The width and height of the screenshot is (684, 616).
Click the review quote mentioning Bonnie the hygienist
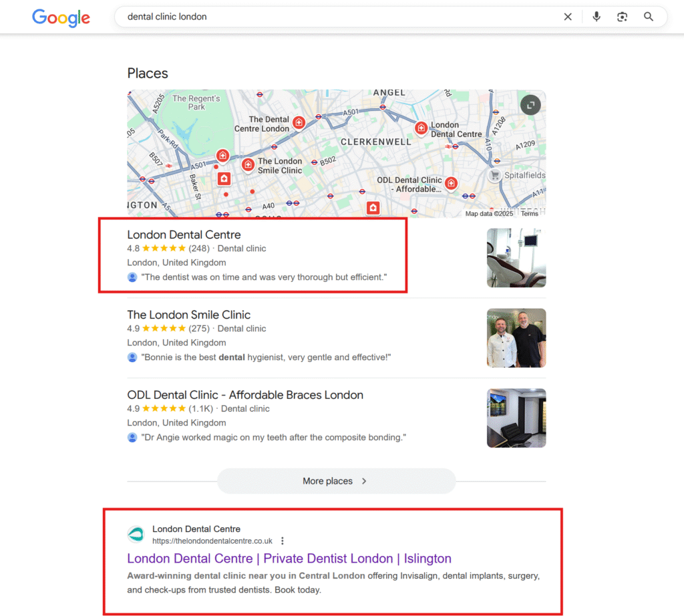pos(266,357)
